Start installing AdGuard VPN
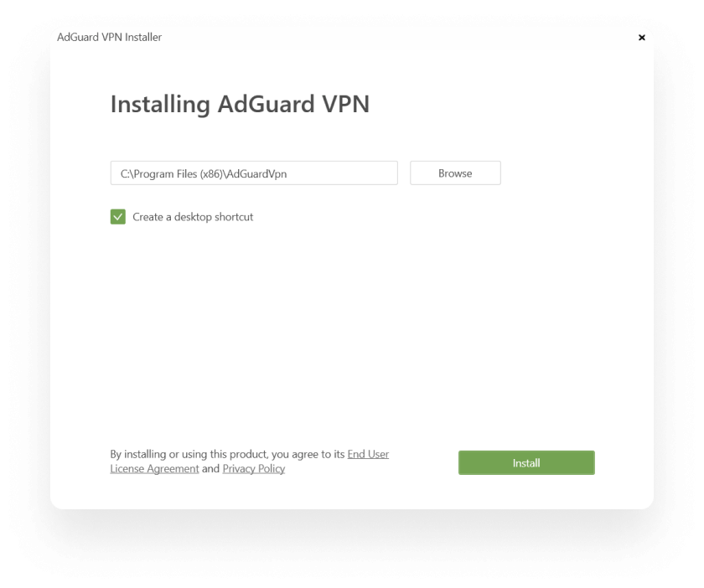The height and width of the screenshot is (588, 704). (526, 462)
